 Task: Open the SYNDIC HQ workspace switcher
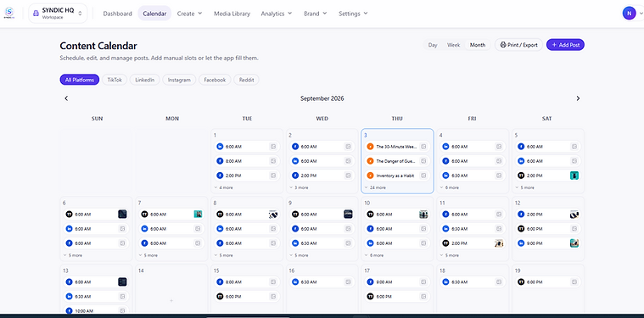pyautogui.click(x=58, y=13)
